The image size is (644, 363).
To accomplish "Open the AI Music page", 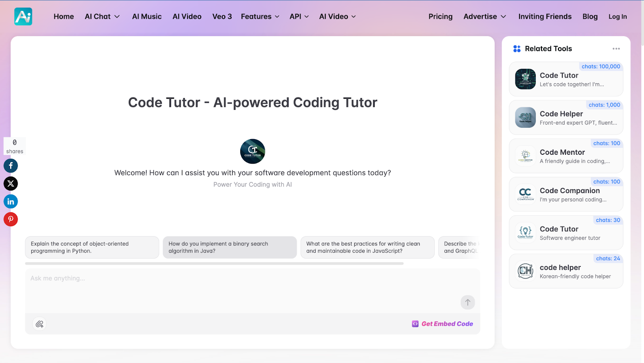I will pos(147,16).
